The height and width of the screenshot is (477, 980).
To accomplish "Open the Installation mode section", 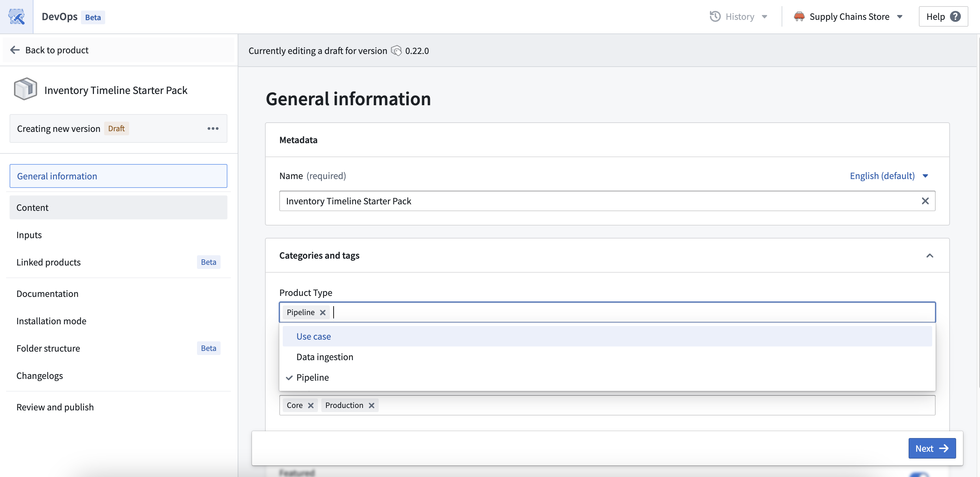I will (x=118, y=321).
